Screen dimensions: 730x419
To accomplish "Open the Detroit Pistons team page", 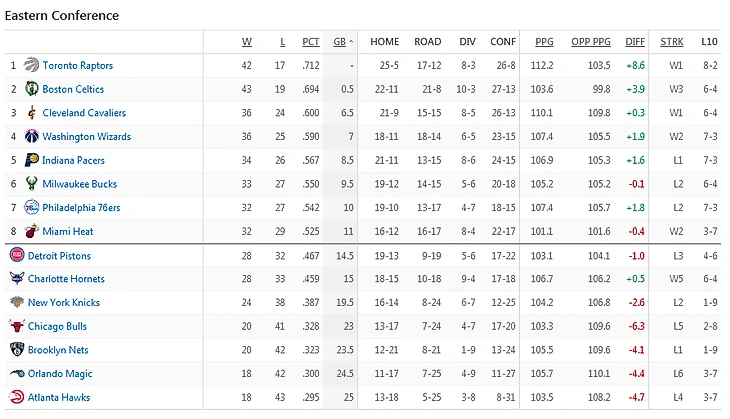I will (x=59, y=256).
